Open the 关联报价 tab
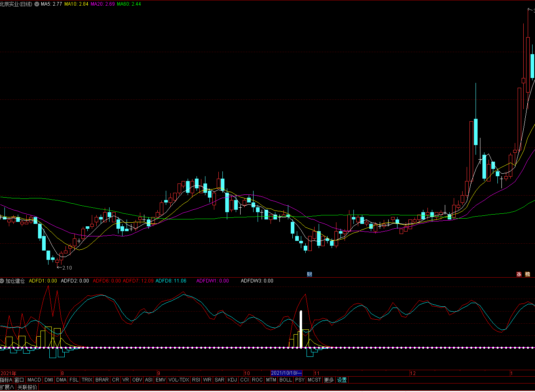535x392 pixels. coord(27,387)
